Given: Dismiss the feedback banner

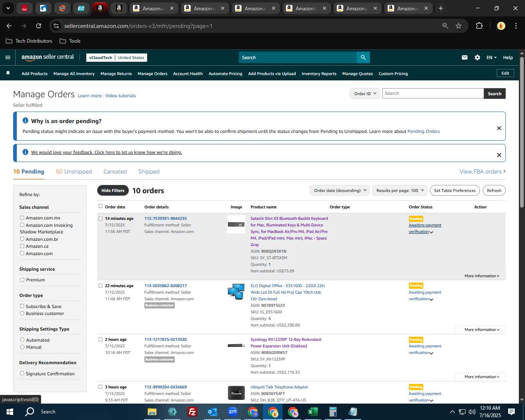Looking at the screenshot, I should pyautogui.click(x=499, y=155).
